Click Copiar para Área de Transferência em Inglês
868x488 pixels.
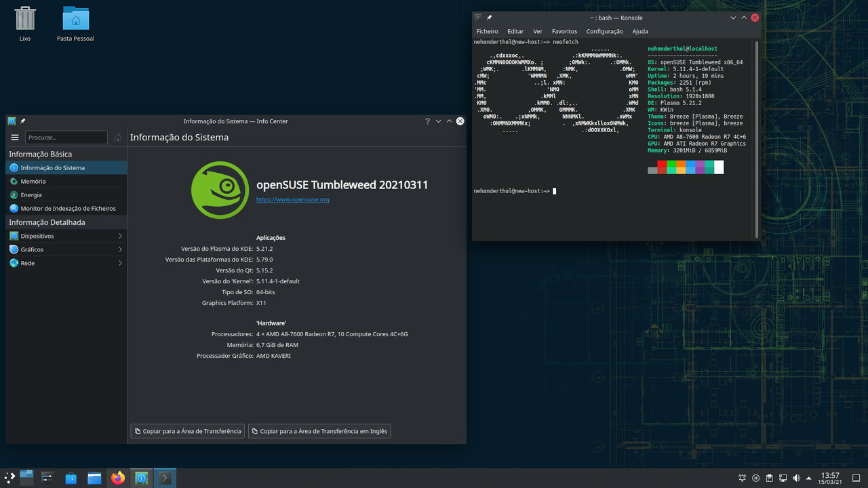pos(319,431)
